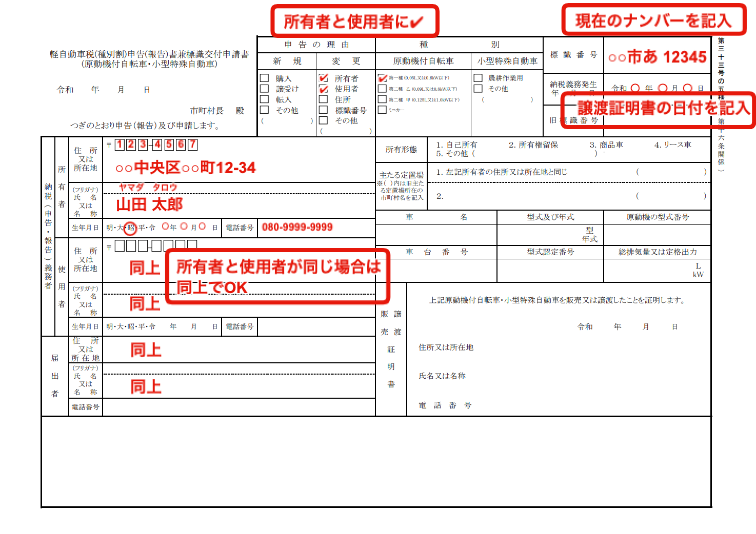The height and width of the screenshot is (534, 756).
Task: Toggle the 所有者 checkbox under 変更
Action: click(x=324, y=78)
